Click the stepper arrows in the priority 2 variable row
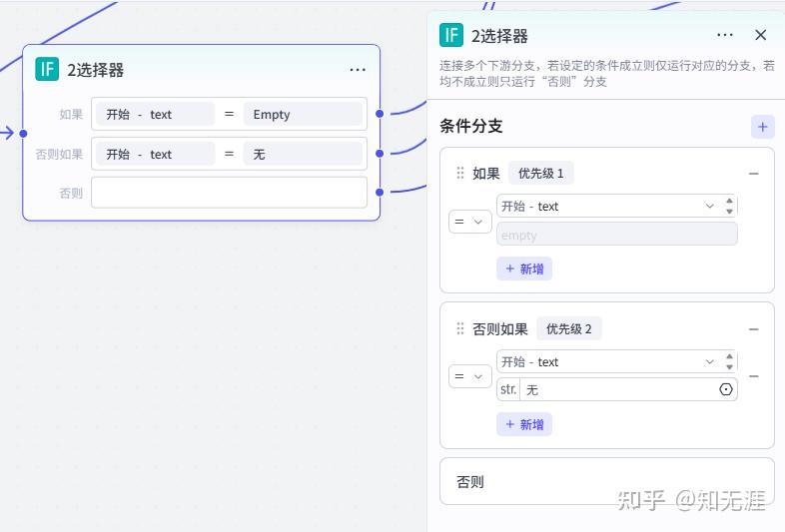 click(729, 361)
